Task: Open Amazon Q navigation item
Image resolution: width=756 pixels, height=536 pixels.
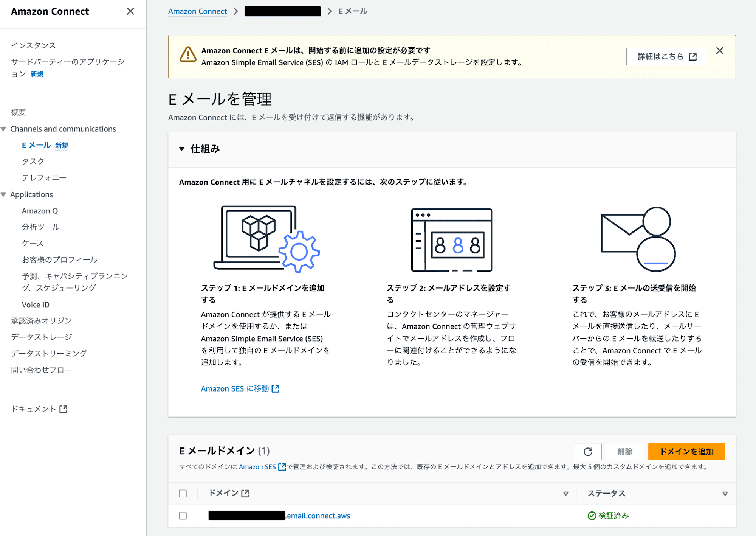Action: [x=40, y=211]
